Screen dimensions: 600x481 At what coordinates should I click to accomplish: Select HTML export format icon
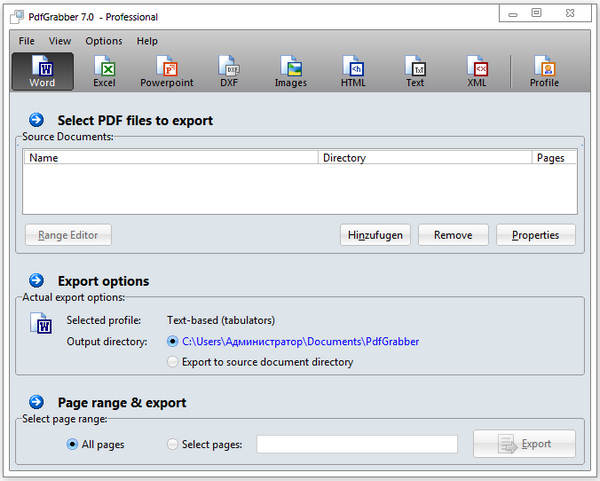pyautogui.click(x=353, y=72)
